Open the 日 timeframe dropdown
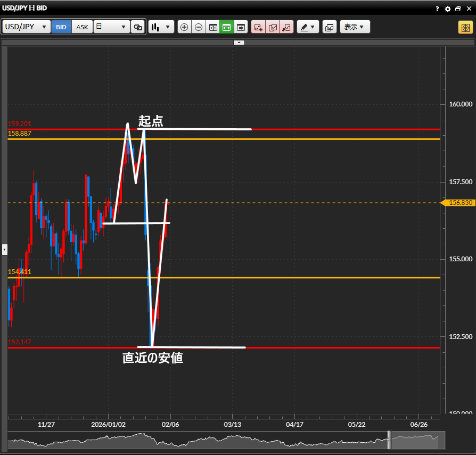This screenshot has height=455, width=476. (112, 27)
